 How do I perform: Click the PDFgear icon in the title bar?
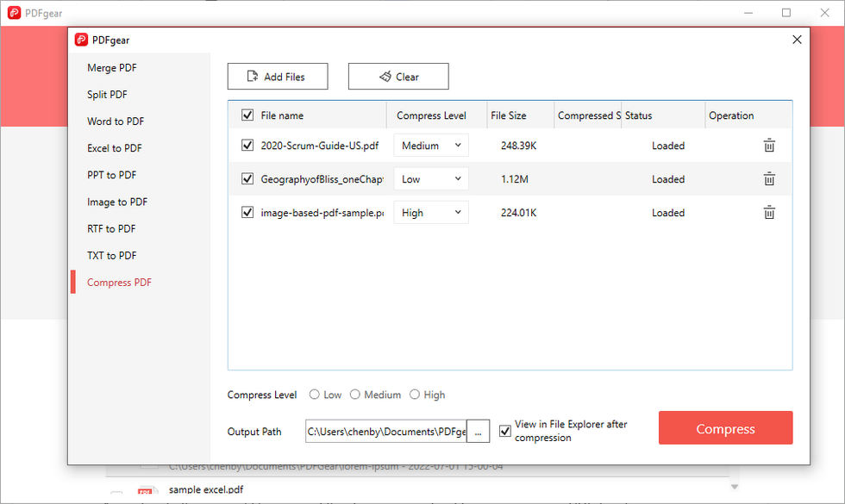click(x=14, y=13)
